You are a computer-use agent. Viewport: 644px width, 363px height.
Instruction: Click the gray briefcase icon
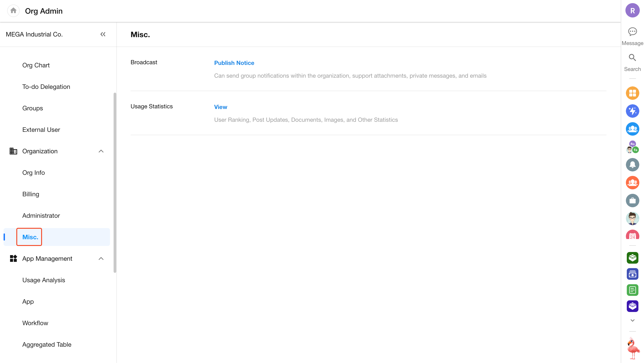(x=632, y=200)
